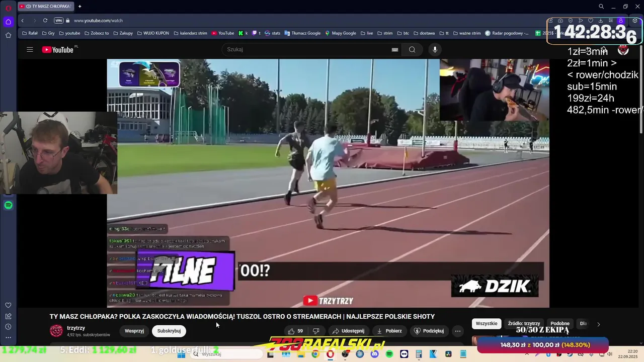Open the Zakupy bookmarks folder

tap(123, 33)
